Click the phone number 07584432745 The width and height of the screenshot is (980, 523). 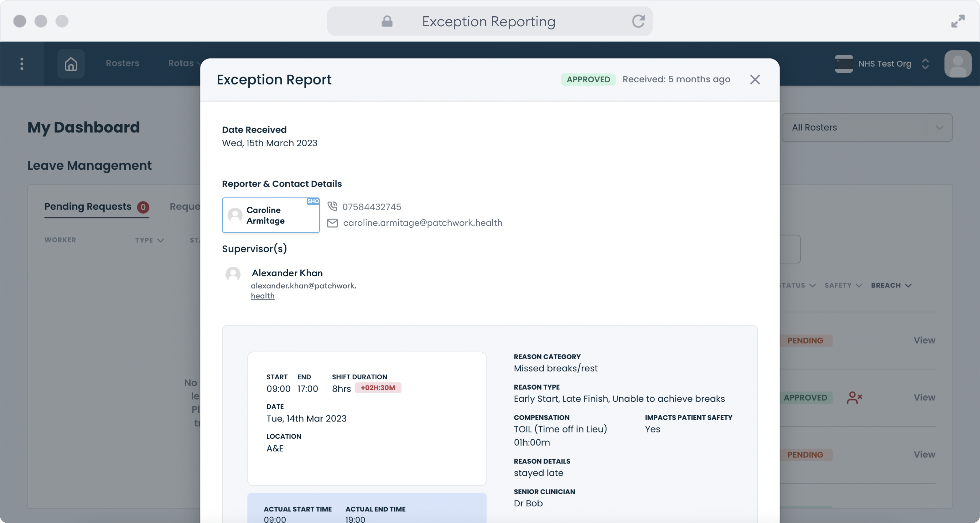tap(372, 207)
